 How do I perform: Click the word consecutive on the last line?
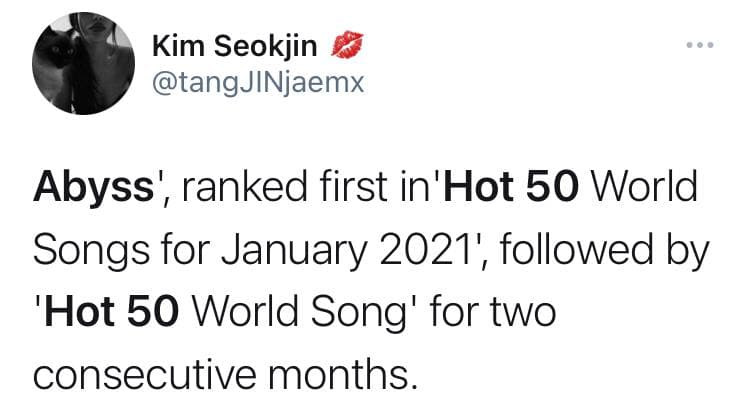click(145, 374)
